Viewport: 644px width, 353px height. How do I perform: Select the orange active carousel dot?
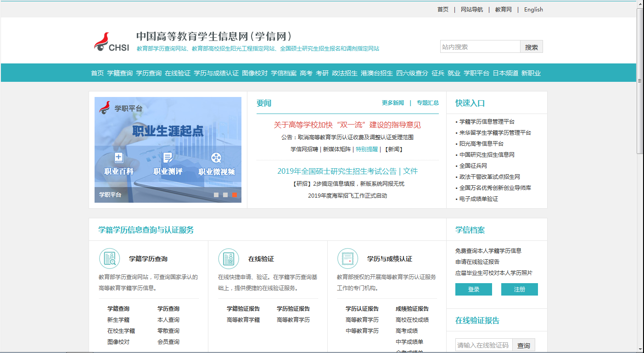coord(234,195)
